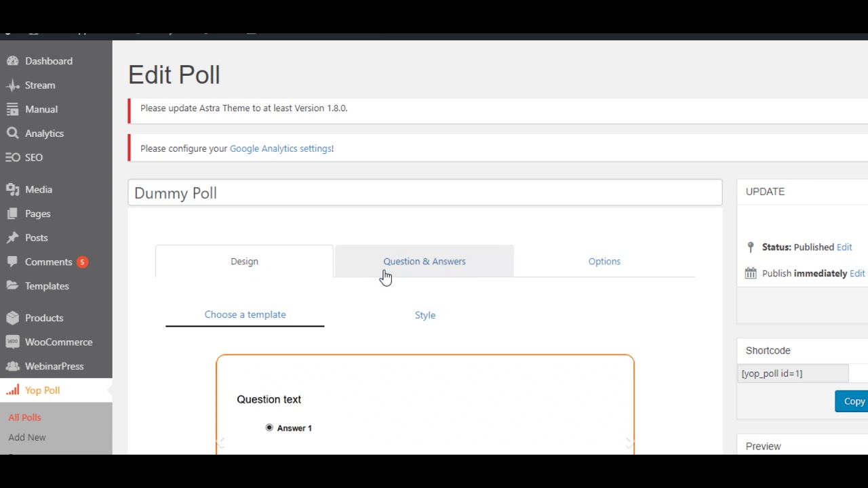Switch to the Style sub-tab
868x488 pixels.
click(x=425, y=315)
